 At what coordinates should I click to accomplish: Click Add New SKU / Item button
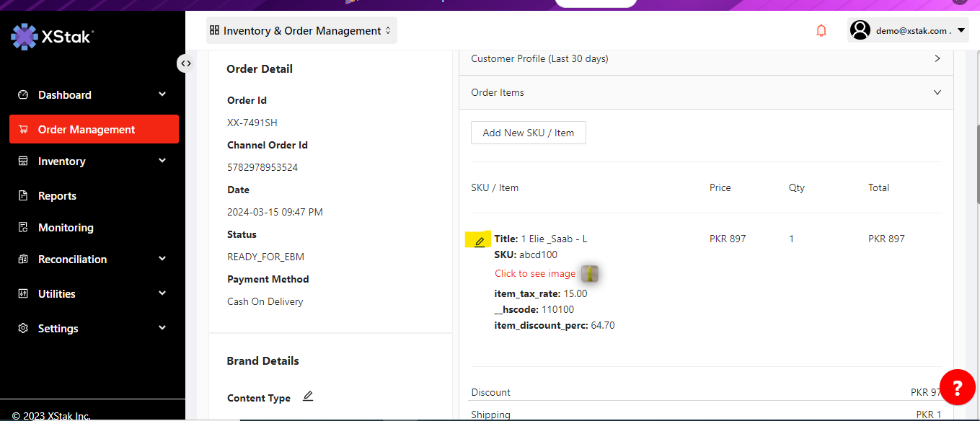click(528, 133)
